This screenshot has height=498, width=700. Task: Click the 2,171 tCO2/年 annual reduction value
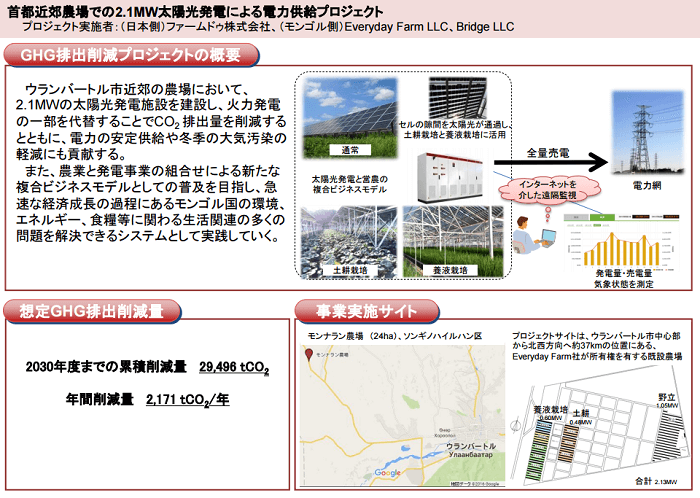pos(188,399)
